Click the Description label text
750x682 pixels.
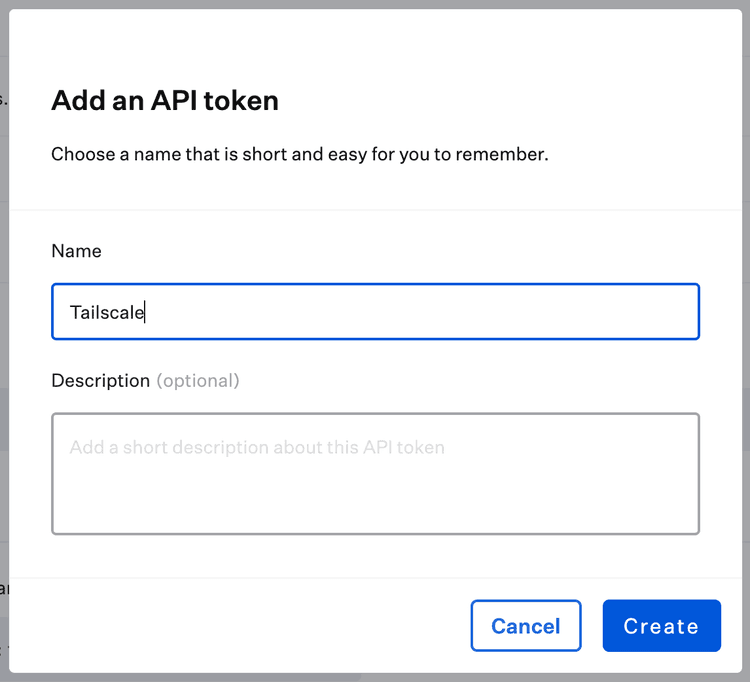point(101,381)
